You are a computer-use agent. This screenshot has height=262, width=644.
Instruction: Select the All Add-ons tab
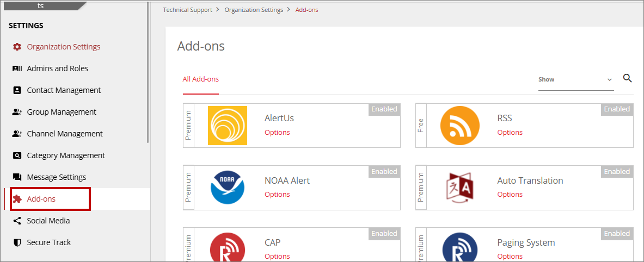point(201,79)
